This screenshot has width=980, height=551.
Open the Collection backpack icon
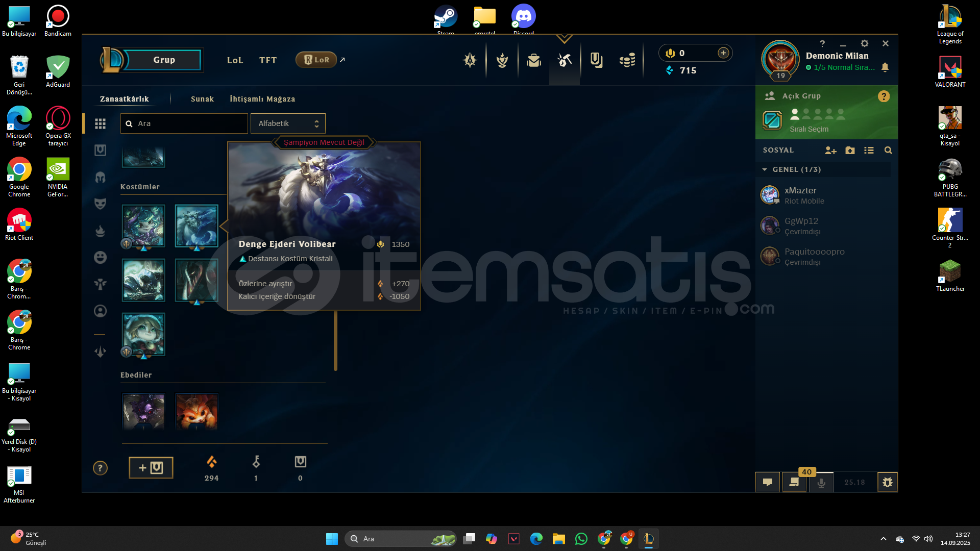(534, 60)
